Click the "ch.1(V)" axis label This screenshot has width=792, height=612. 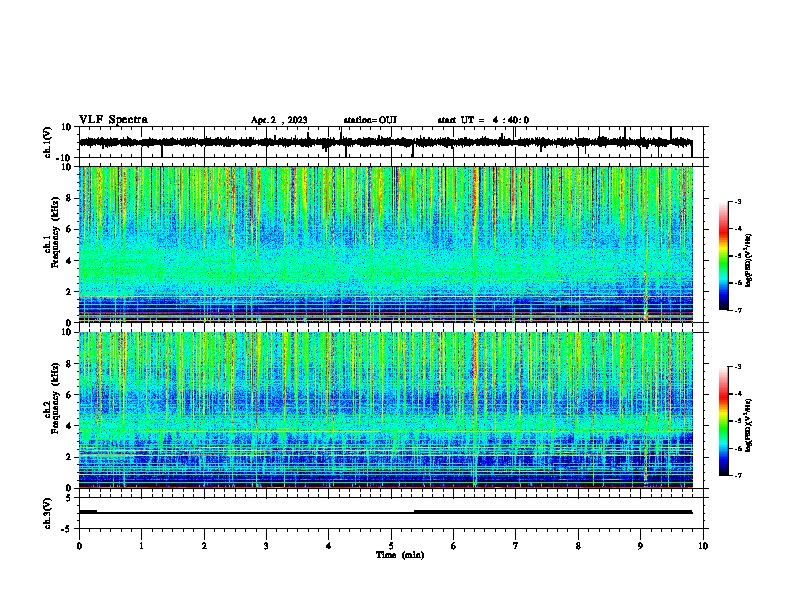[48, 142]
